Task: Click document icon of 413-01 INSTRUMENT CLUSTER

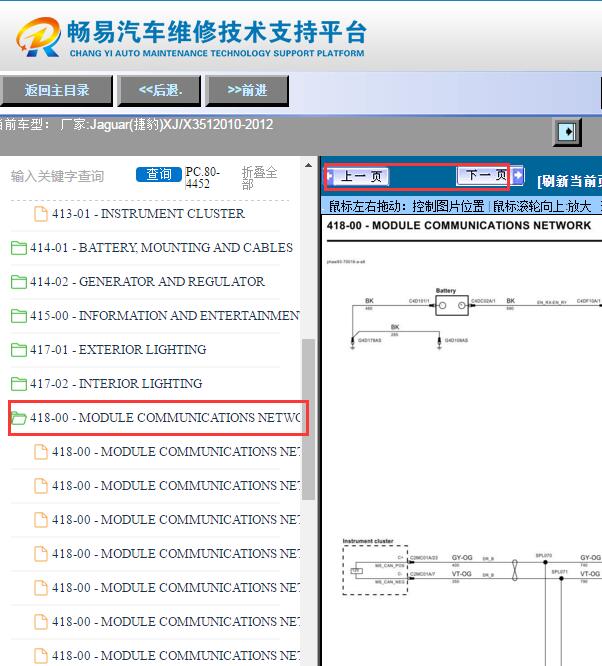Action: point(41,214)
